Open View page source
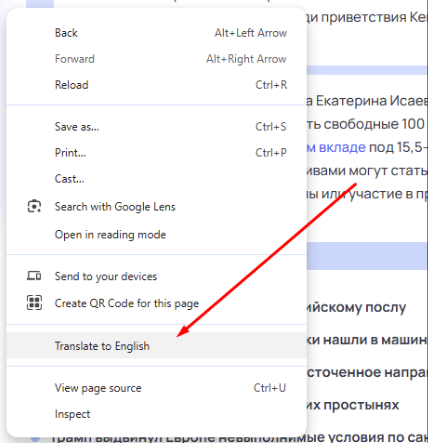Screen dimensions: 428x443 [x=156, y=388]
